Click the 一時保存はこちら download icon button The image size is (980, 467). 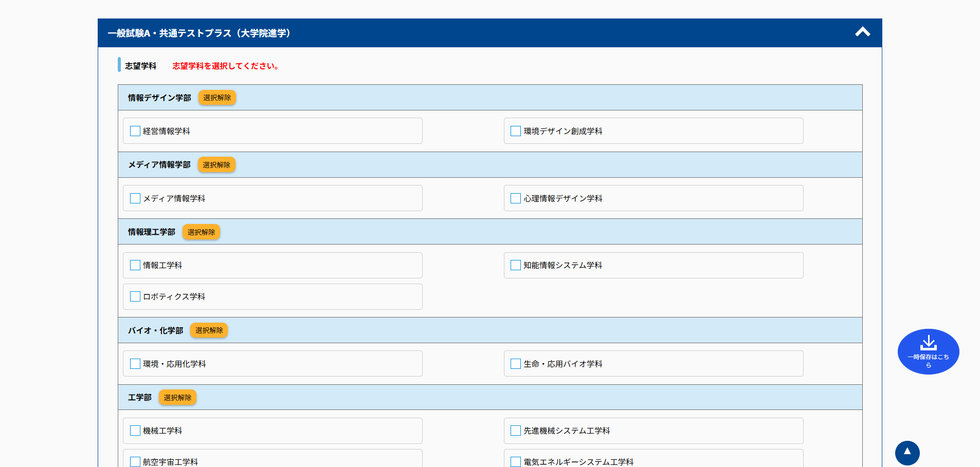point(928,351)
